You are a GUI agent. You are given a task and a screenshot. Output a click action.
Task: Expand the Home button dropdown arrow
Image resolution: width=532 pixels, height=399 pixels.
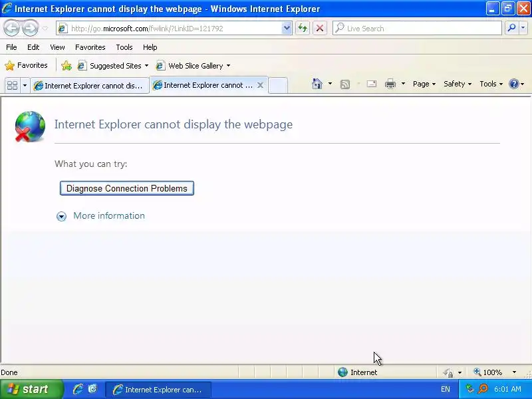(x=330, y=84)
